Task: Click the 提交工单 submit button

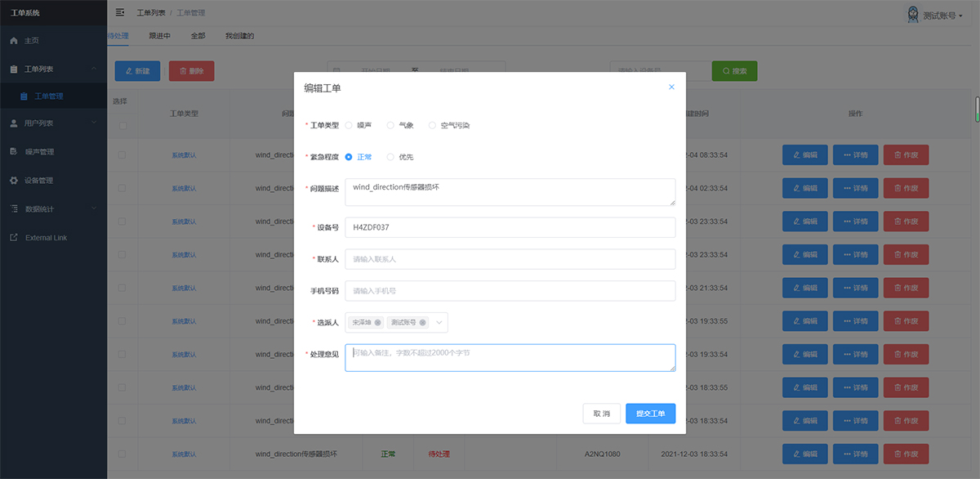Action: (x=650, y=414)
